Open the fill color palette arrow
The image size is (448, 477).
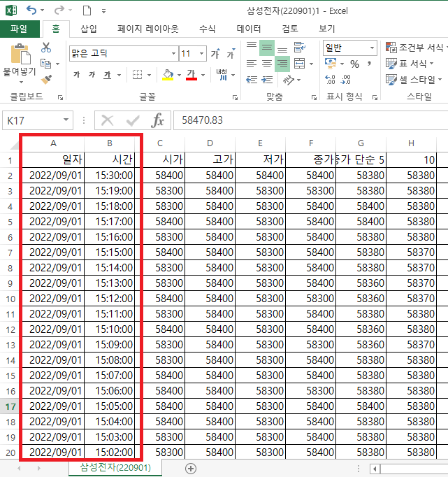180,75
